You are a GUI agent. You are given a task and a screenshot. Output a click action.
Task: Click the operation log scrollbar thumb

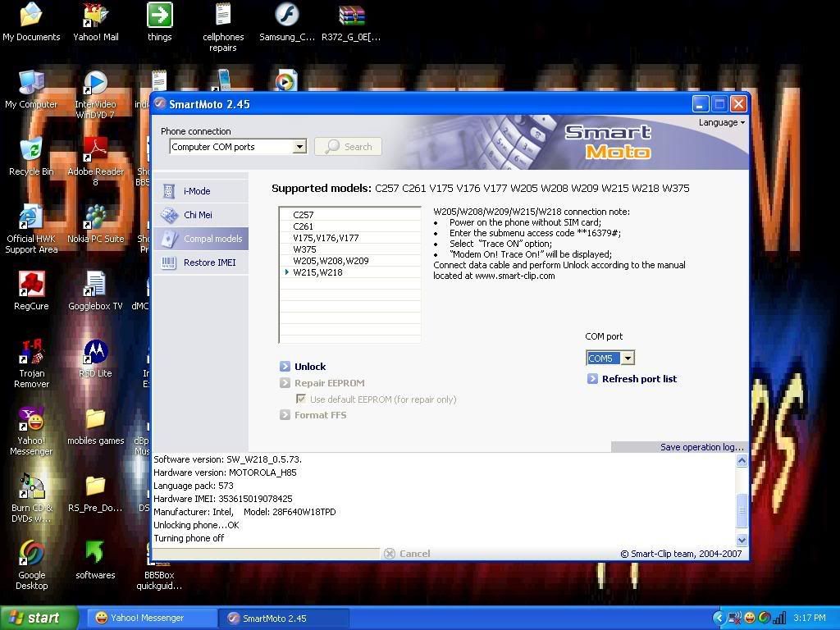[742, 510]
